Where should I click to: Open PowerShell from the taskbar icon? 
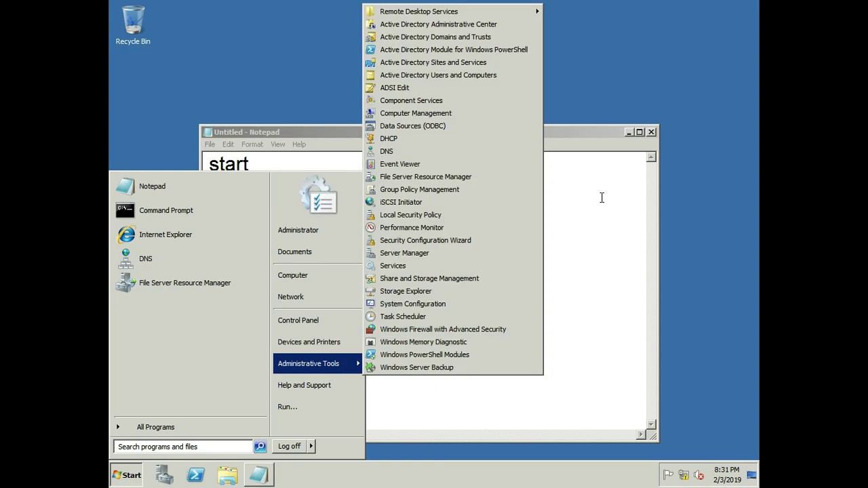196,474
